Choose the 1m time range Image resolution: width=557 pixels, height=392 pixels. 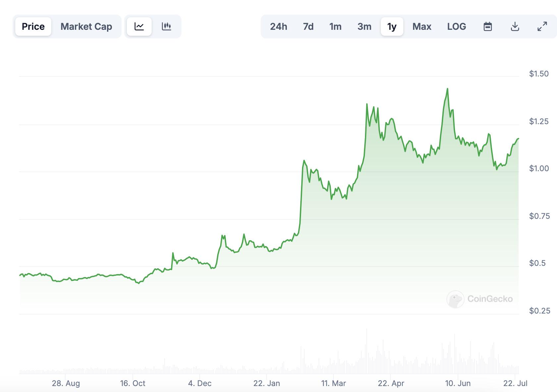coord(335,26)
